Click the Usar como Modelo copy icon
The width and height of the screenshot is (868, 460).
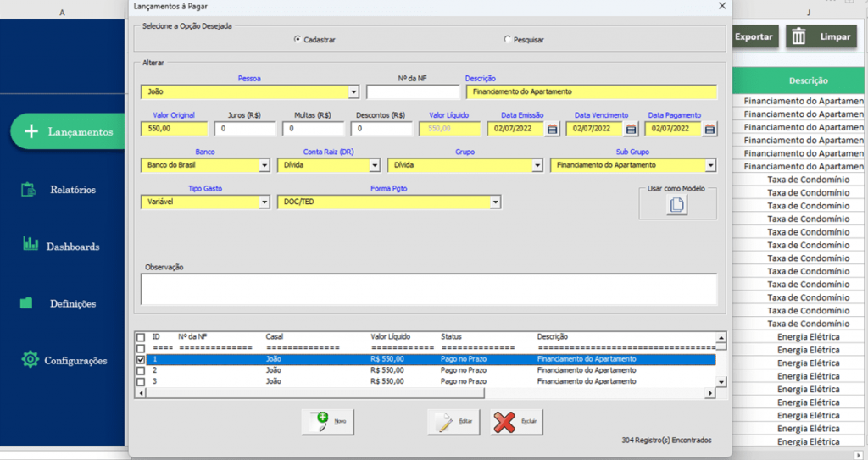pos(676,205)
